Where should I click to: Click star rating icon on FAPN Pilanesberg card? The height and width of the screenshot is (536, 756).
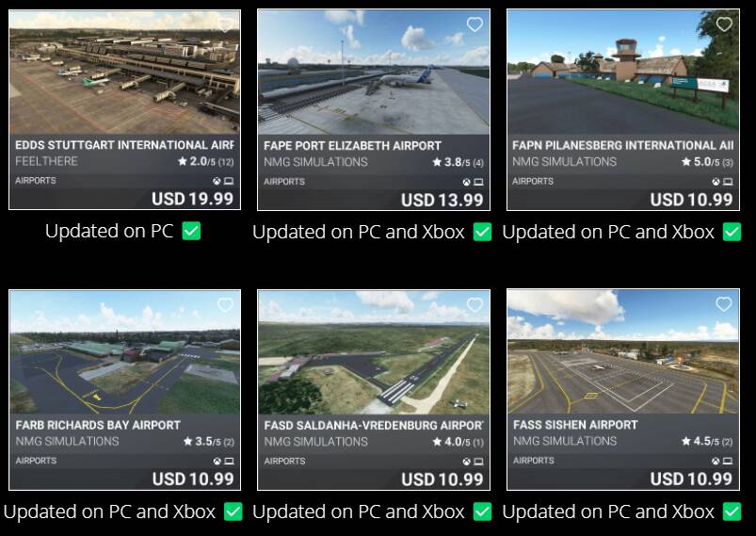pyautogui.click(x=686, y=162)
